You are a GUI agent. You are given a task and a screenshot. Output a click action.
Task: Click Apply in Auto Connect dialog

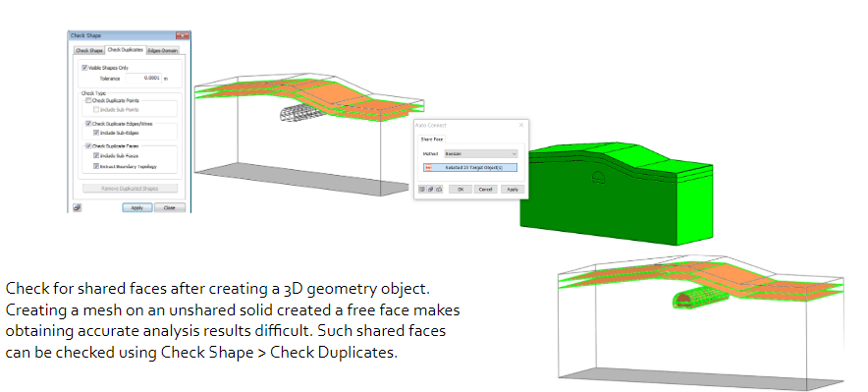[513, 190]
